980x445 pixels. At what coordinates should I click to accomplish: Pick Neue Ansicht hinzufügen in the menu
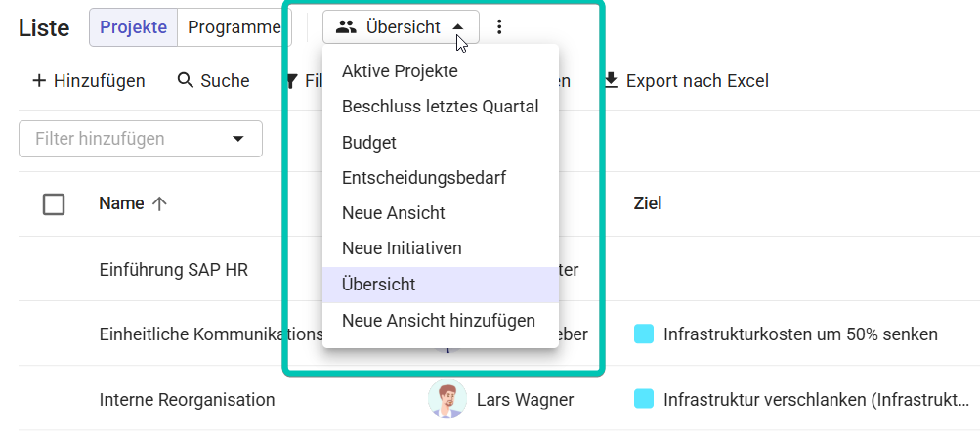tap(440, 321)
